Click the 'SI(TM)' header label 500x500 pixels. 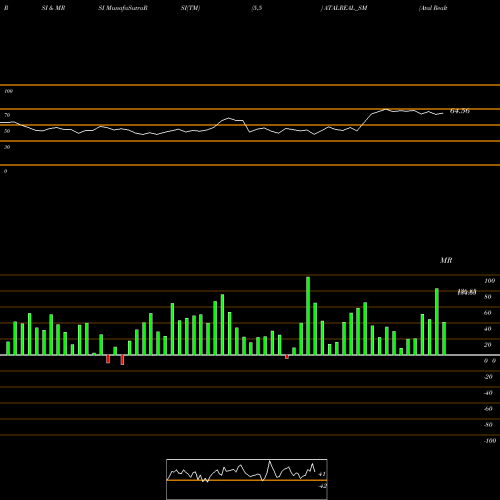(190, 8)
